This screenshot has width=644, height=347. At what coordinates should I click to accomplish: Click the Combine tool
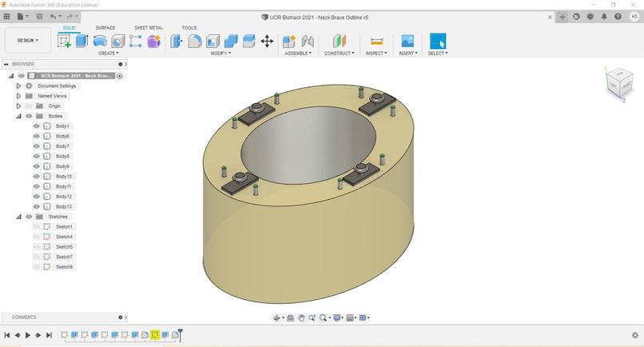(231, 41)
